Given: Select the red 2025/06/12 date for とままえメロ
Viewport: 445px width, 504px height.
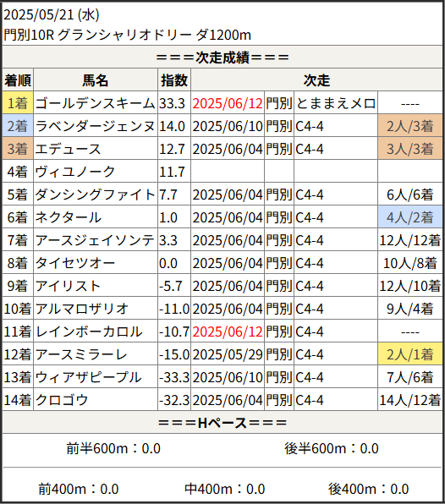Looking at the screenshot, I should pyautogui.click(x=228, y=103).
